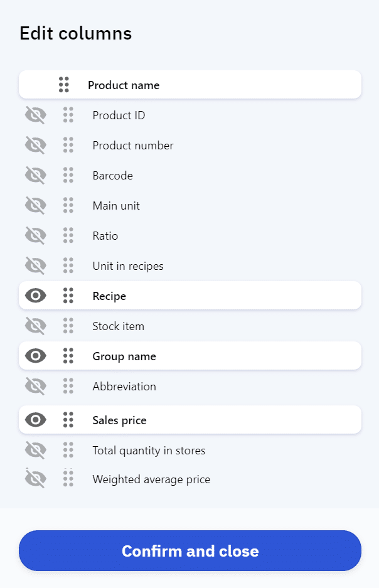Click the drag handle beside Sales price
The image size is (379, 588).
point(68,420)
